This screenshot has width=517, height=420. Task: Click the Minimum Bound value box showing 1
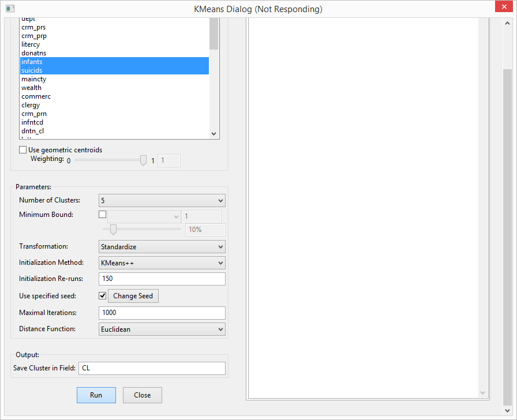(201, 216)
